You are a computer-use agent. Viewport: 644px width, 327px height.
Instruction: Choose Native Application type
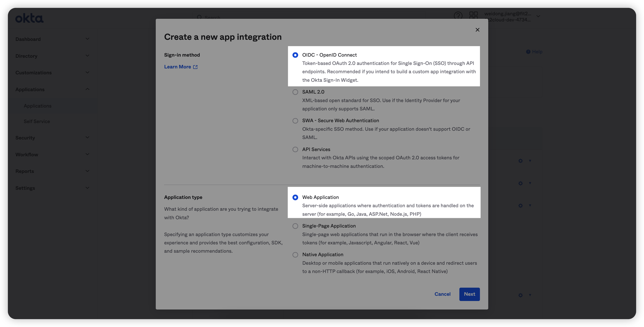295,255
